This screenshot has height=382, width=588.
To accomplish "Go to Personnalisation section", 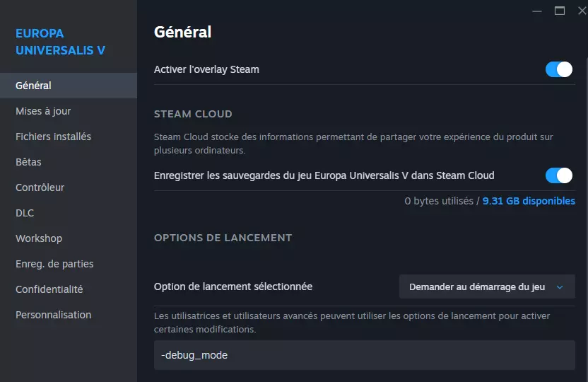I will pyautogui.click(x=53, y=315).
